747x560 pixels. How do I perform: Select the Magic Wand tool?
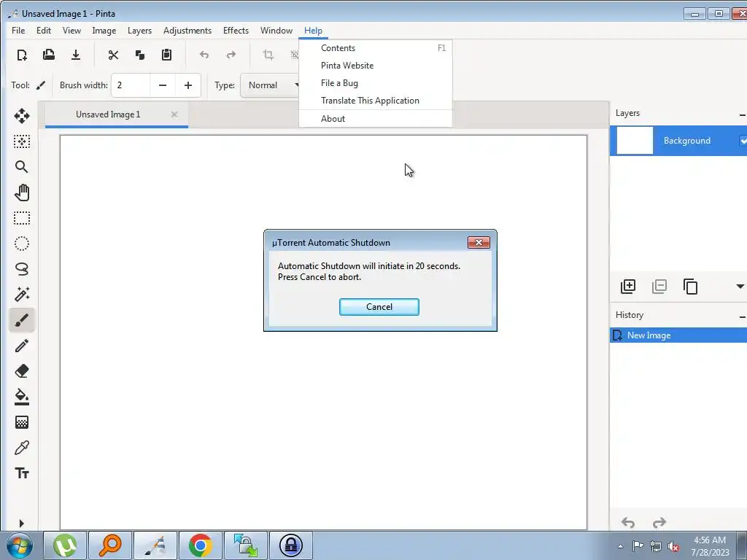click(x=21, y=295)
